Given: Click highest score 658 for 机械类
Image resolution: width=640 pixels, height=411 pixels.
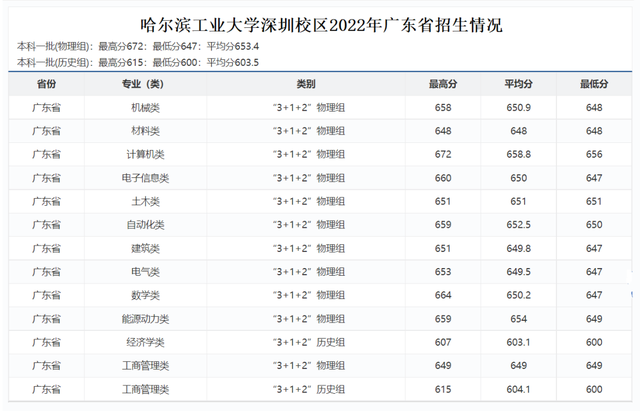Looking at the screenshot, I should pyautogui.click(x=443, y=108).
